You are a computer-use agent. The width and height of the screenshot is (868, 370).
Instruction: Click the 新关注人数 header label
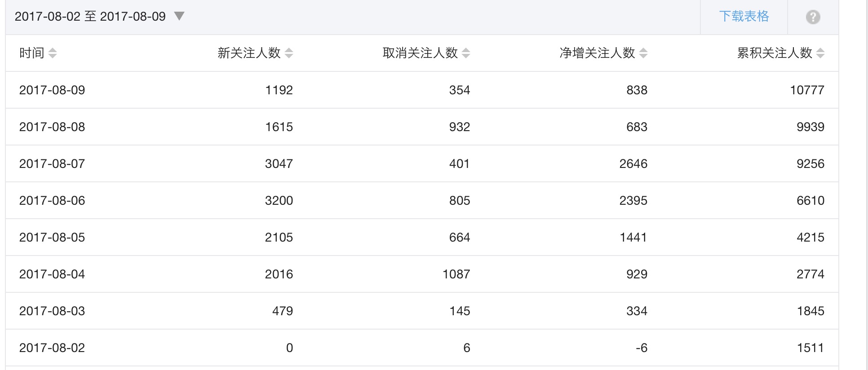point(249,53)
